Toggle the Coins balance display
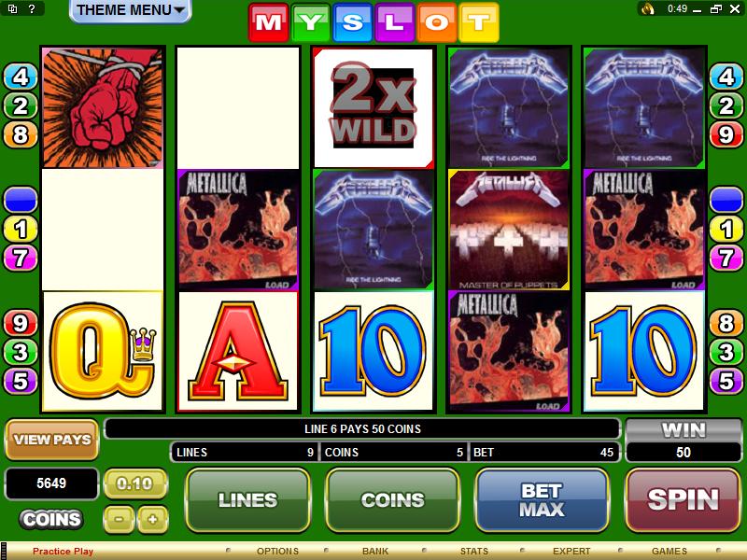 51,519
